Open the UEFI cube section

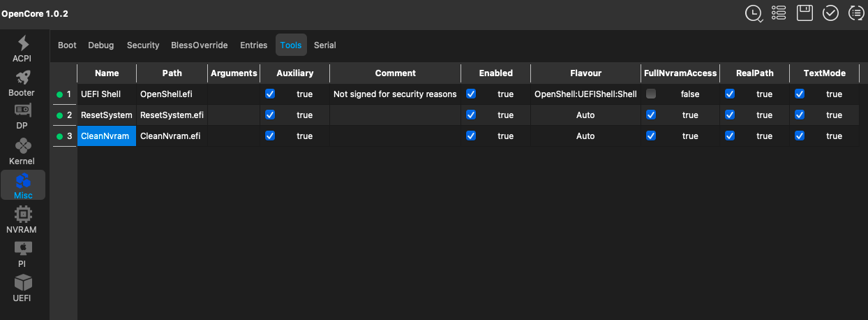tap(22, 288)
